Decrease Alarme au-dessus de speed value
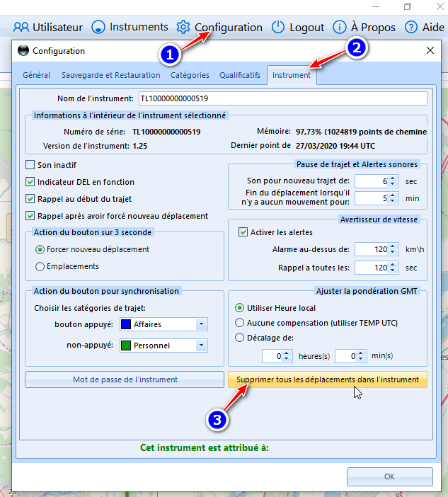Viewport: 448px width, 497px height. tap(393, 252)
